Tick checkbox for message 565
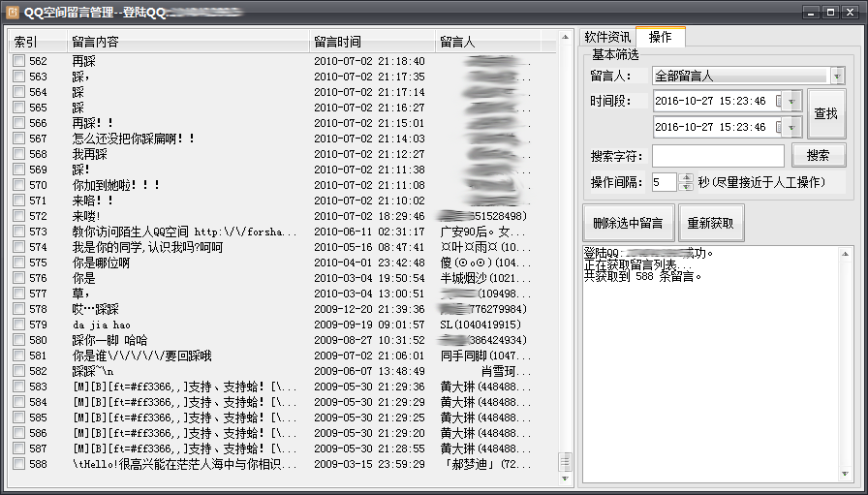The image size is (868, 495). [x=19, y=107]
